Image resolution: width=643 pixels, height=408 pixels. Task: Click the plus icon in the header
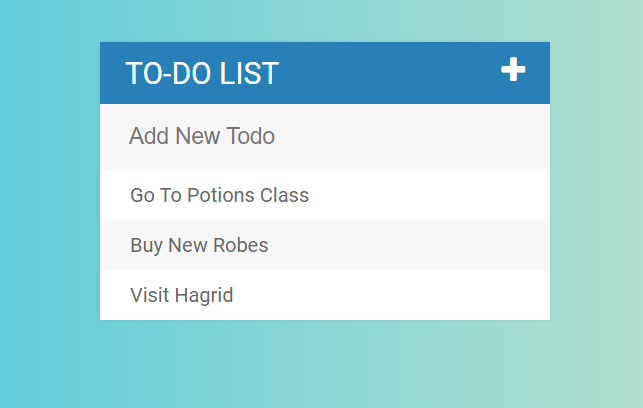point(513,69)
